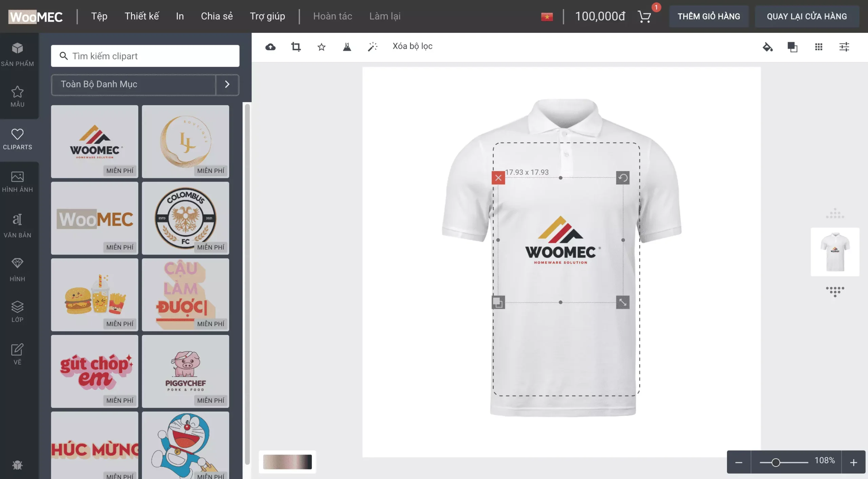This screenshot has height=479, width=868.
Task: Click Làm lại redo
Action: coord(385,16)
